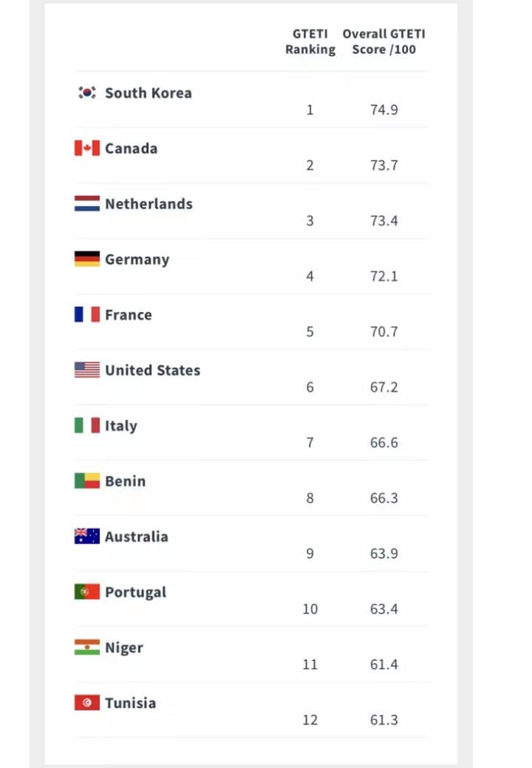This screenshot has width=532, height=768.
Task: Click the United States flag icon
Action: [87, 370]
